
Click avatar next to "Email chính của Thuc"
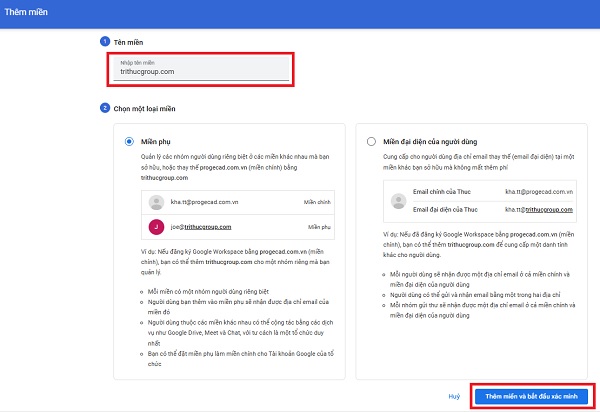(397, 191)
